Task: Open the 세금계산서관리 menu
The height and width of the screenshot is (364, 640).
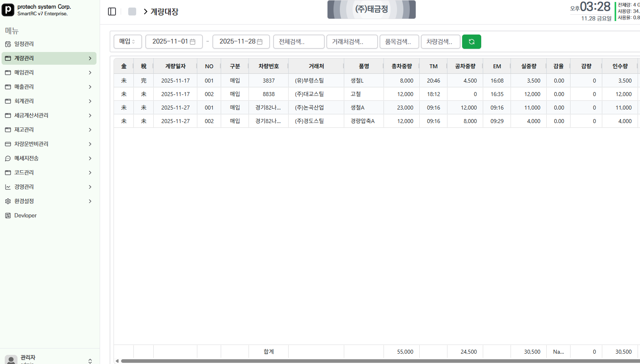Action: click(31, 116)
